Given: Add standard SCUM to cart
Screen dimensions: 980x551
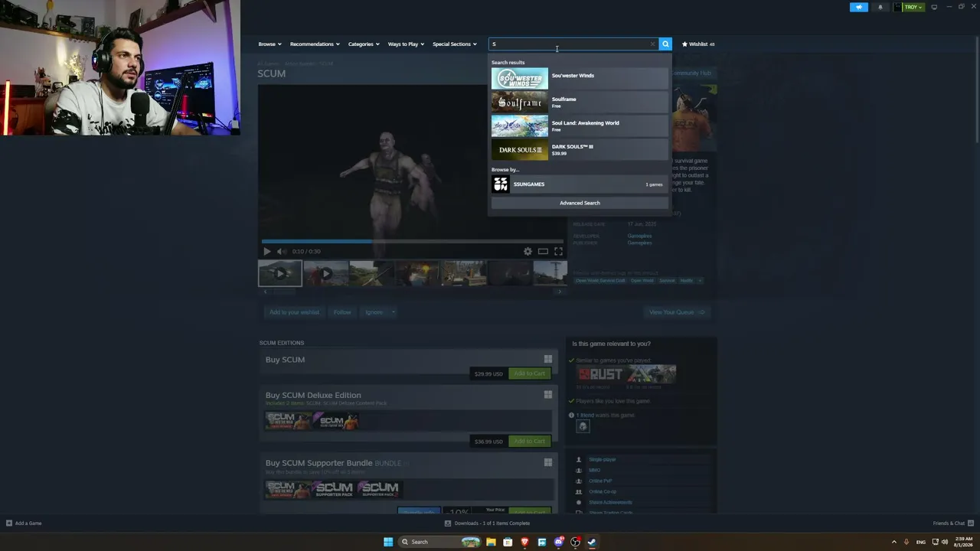Looking at the screenshot, I should (x=529, y=373).
